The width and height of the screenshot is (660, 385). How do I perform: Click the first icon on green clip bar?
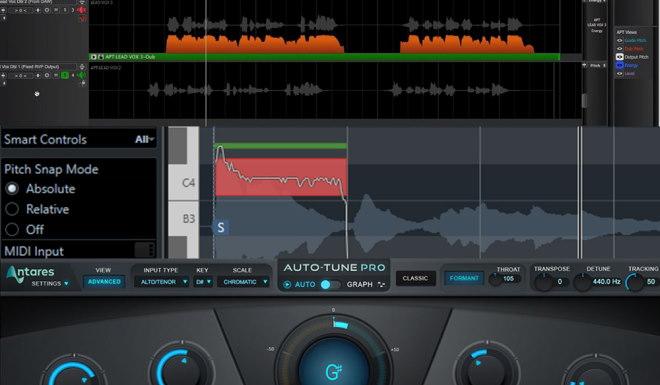point(93,57)
